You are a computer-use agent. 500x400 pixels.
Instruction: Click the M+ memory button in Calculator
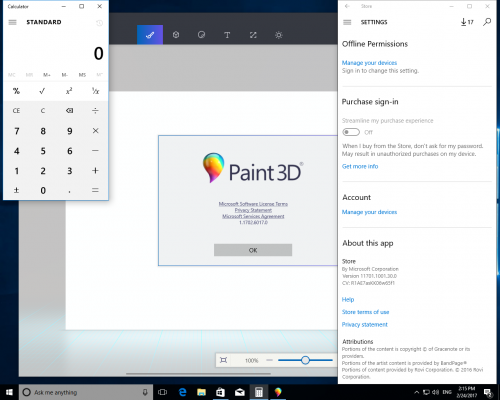point(47,75)
